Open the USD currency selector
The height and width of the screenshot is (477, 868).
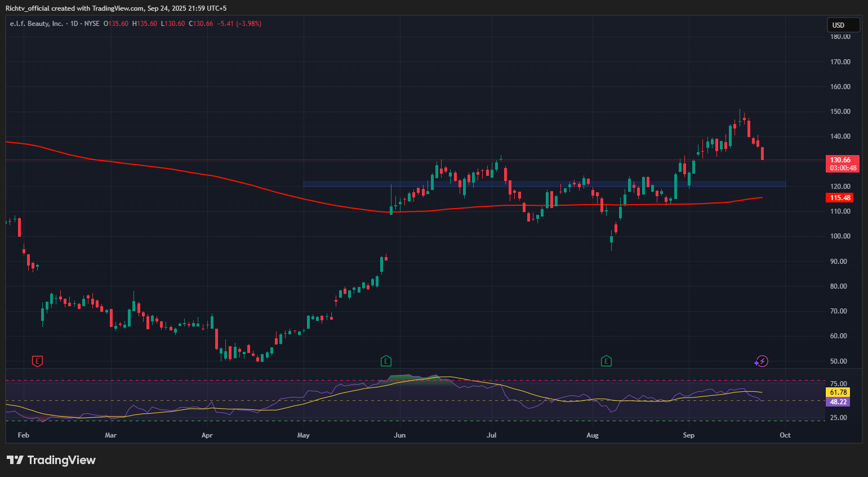[843, 25]
